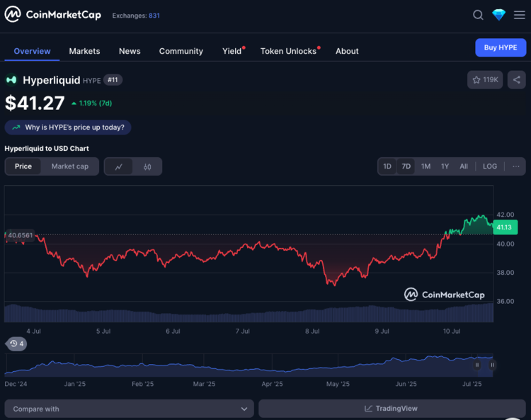
Task: Open the Token Unlocks tab
Action: [289, 51]
